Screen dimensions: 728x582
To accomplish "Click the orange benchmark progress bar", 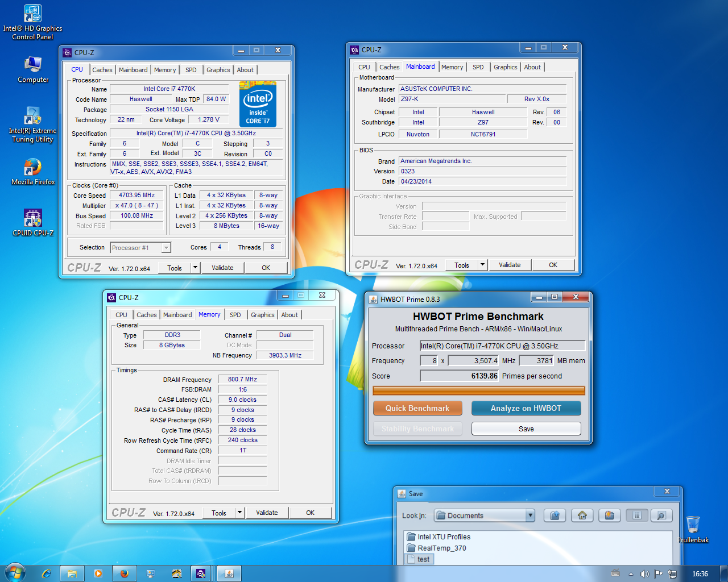I will coord(478,390).
